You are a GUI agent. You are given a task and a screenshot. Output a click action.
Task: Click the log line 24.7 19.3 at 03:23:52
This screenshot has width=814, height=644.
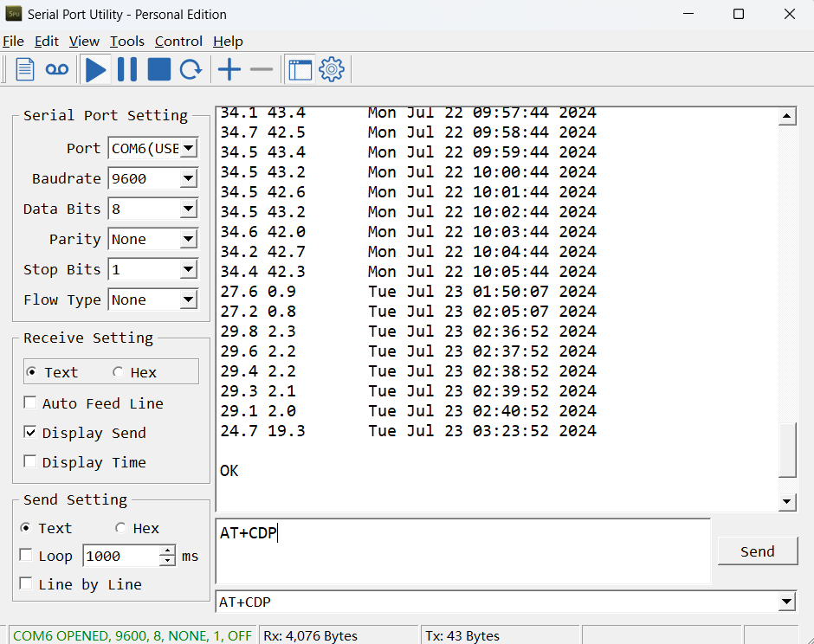tap(408, 431)
